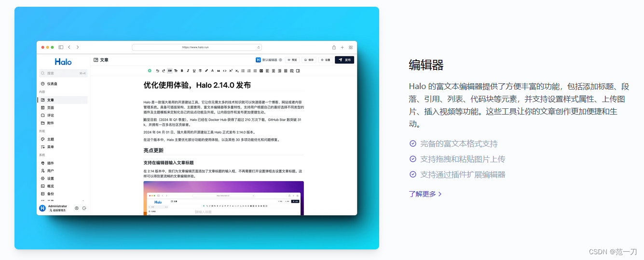The height and width of the screenshot is (260, 644).
Task: Toggle the browser sidebar icon
Action: 61,47
